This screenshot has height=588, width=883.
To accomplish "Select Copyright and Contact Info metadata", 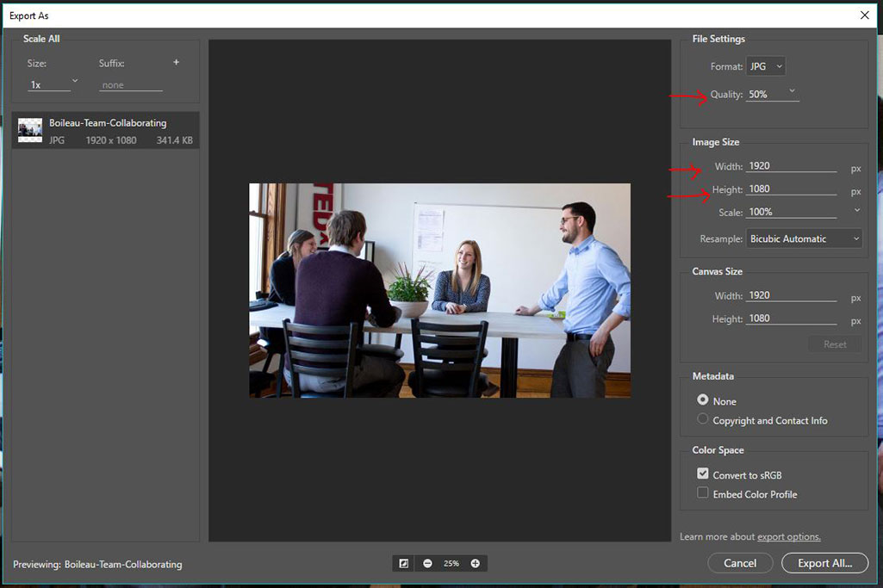I will 703,418.
